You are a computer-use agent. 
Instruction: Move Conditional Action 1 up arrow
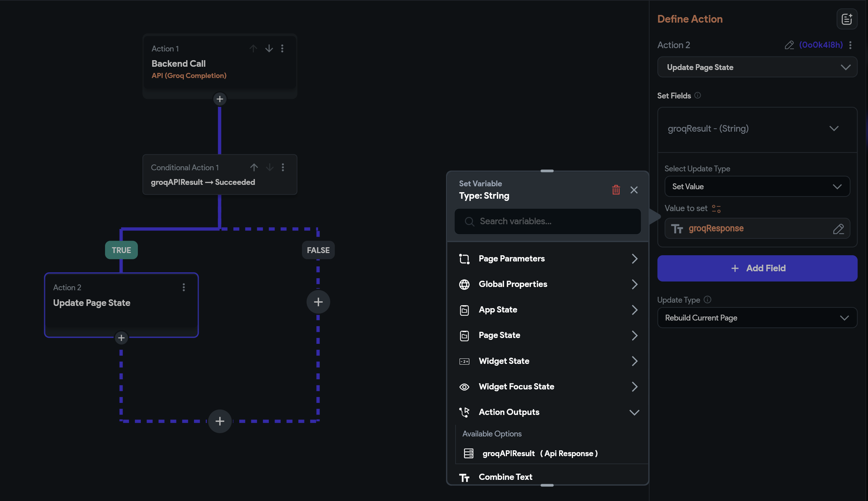click(254, 167)
